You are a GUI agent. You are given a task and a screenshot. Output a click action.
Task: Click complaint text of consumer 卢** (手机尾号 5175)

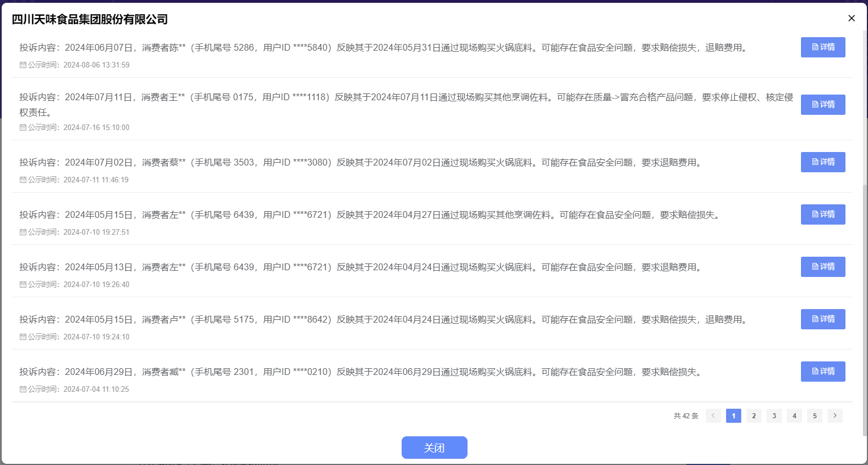(x=385, y=320)
